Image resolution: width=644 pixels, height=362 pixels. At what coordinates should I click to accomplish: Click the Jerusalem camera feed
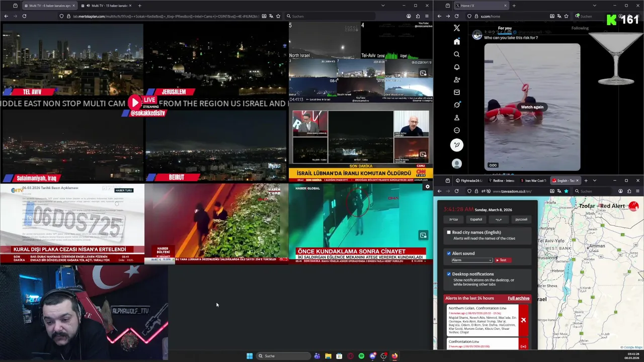click(x=216, y=60)
